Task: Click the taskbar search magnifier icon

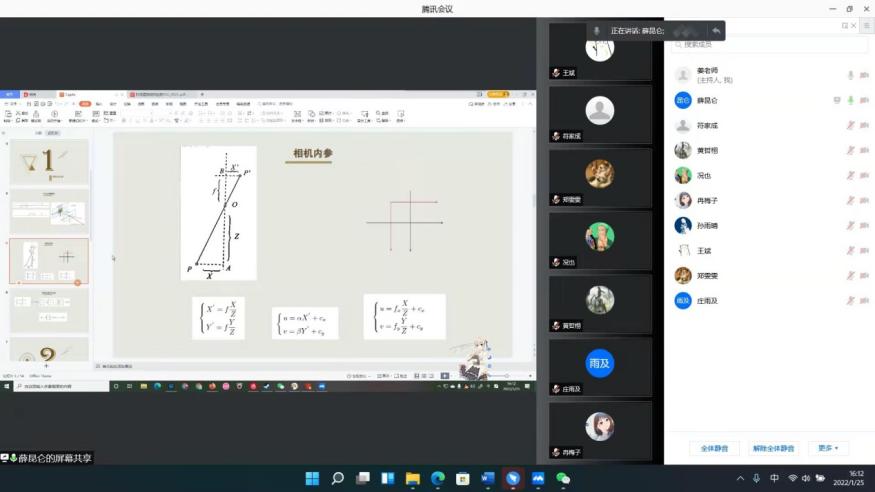Action: [x=338, y=479]
